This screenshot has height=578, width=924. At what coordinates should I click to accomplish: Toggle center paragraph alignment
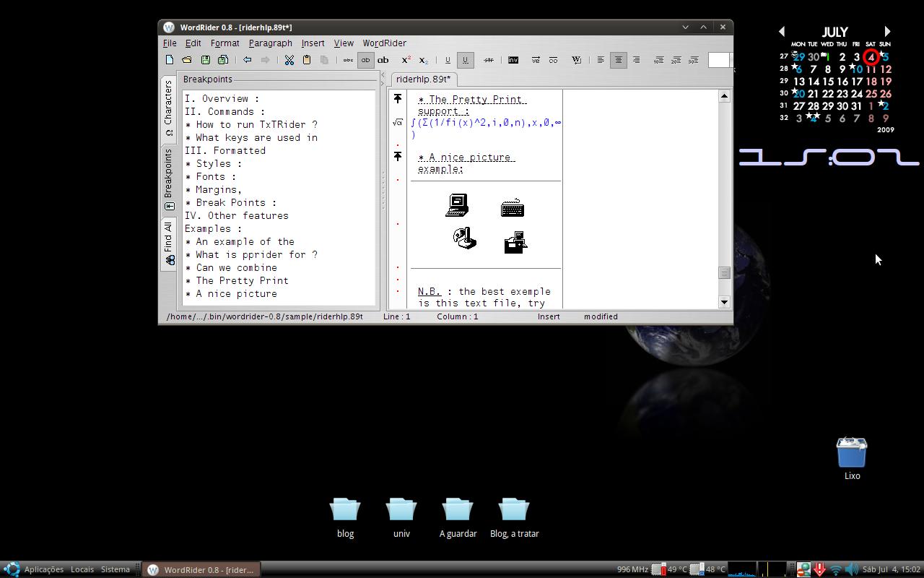(618, 60)
